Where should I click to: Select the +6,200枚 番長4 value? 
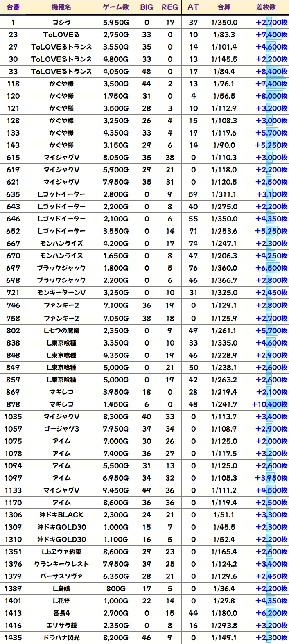pyautogui.click(x=266, y=613)
